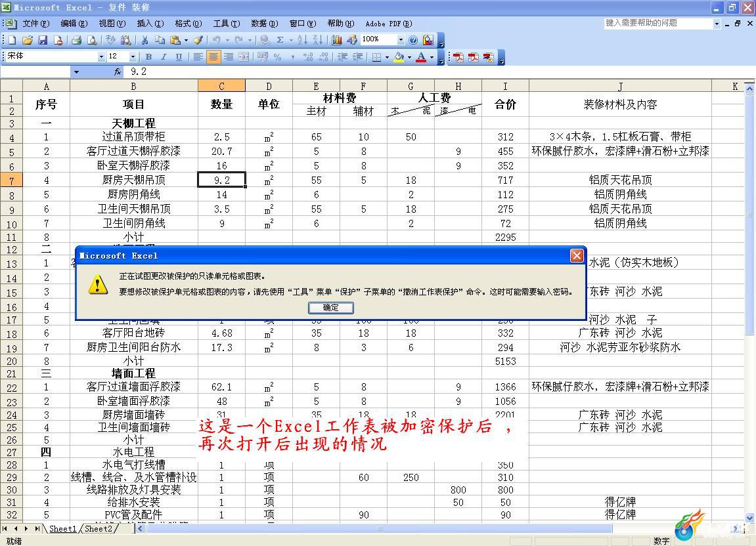The width and height of the screenshot is (756, 546).
Task: Apply the red Font Color A
Action: click(x=421, y=57)
